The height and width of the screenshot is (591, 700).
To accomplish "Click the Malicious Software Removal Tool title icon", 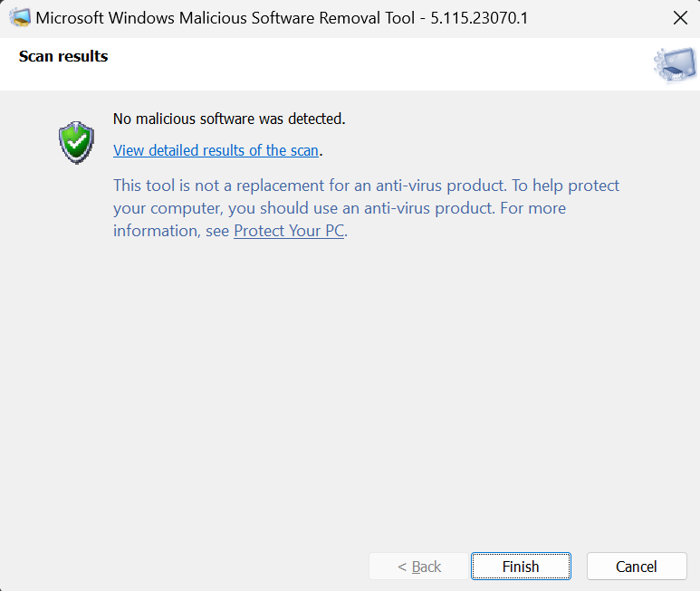I will [19, 17].
